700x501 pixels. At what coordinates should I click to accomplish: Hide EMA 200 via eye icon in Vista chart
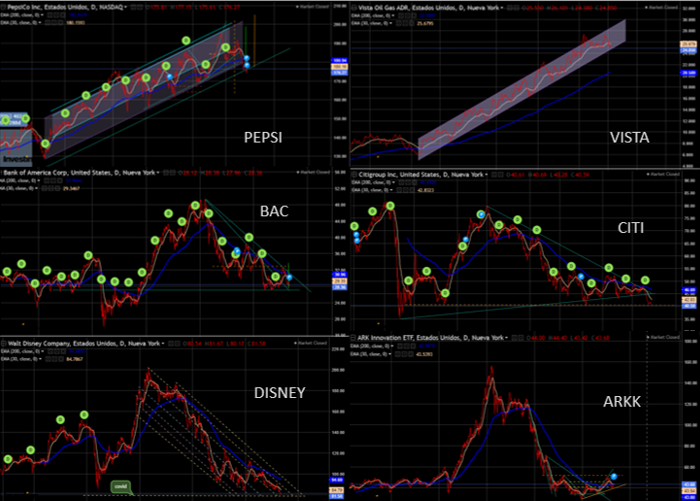coord(400,16)
